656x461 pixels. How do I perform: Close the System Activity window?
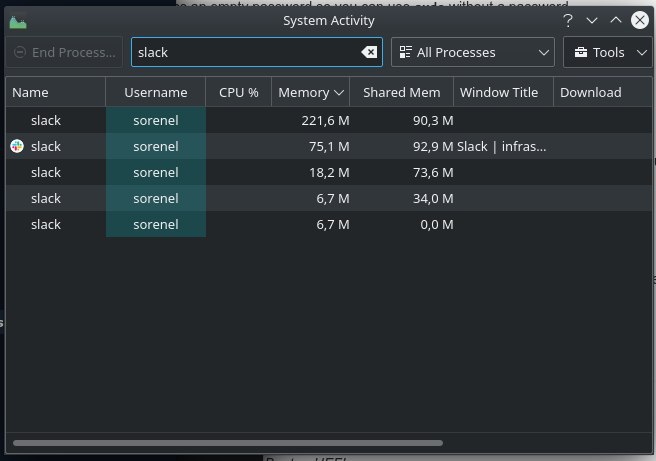[x=640, y=20]
